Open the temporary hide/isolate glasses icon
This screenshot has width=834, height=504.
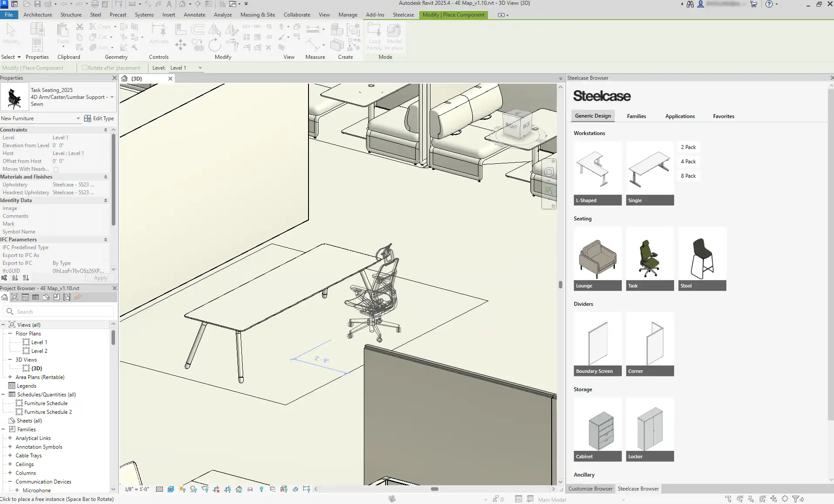tap(250, 489)
